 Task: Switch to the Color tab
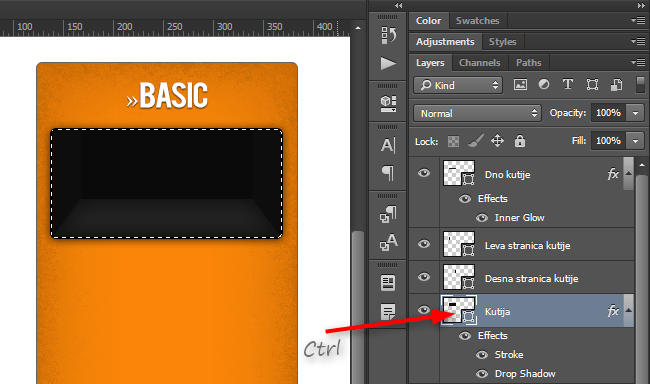[428, 21]
